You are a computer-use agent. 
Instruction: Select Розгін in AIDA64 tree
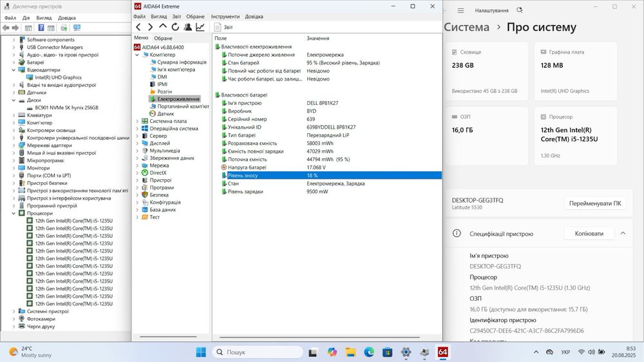pos(164,91)
